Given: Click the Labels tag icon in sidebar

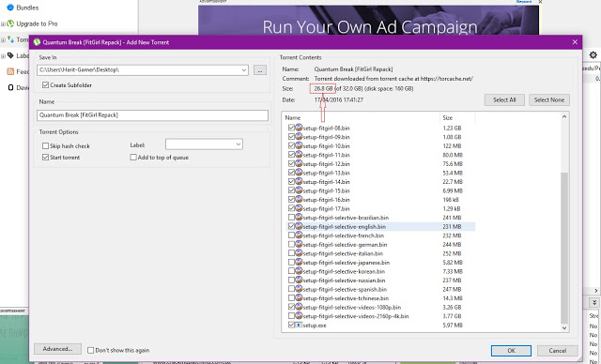Looking at the screenshot, I should pyautogui.click(x=10, y=55).
